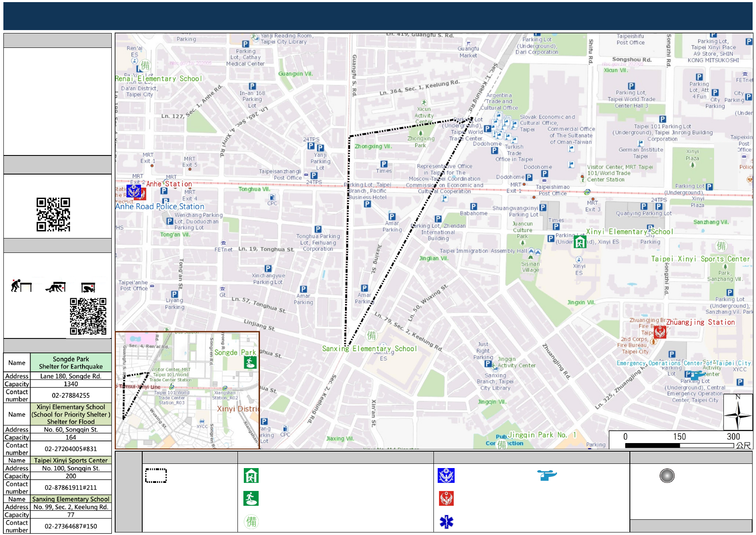Click the dashed rectangle boundary symbol in the legend

pos(156,476)
